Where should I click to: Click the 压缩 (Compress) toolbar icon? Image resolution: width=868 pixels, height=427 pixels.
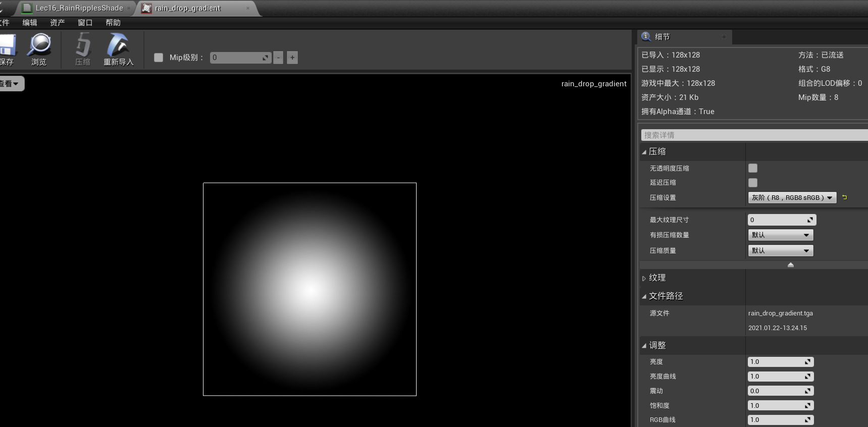[x=83, y=45]
